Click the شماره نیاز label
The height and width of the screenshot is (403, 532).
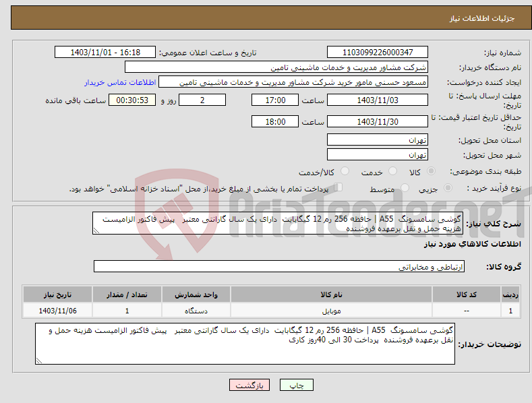pos(502,53)
